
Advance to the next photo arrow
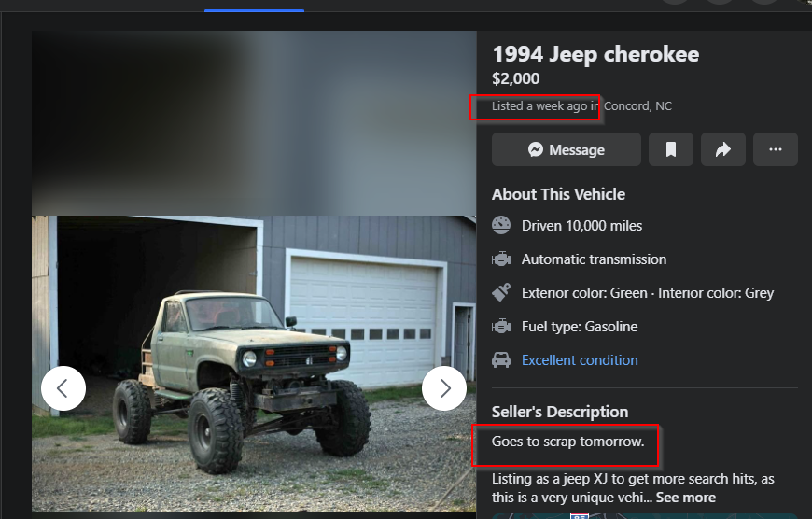[x=444, y=388]
